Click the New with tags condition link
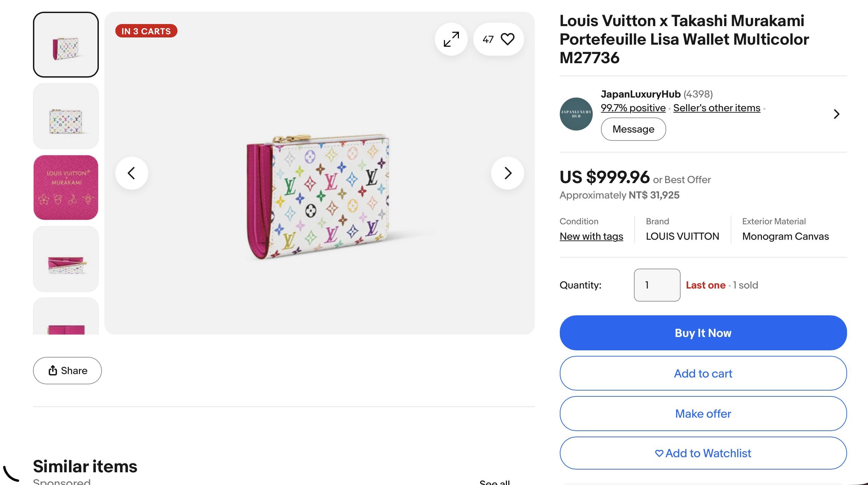Viewport: 868px width, 485px height. click(591, 236)
